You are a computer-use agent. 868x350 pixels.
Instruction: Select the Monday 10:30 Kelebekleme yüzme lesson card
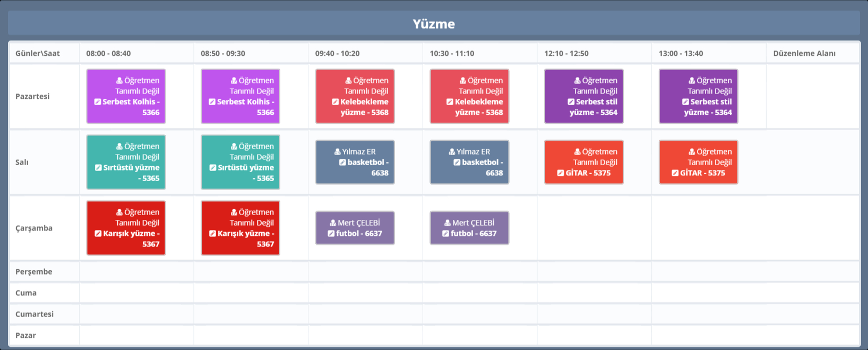(x=469, y=96)
